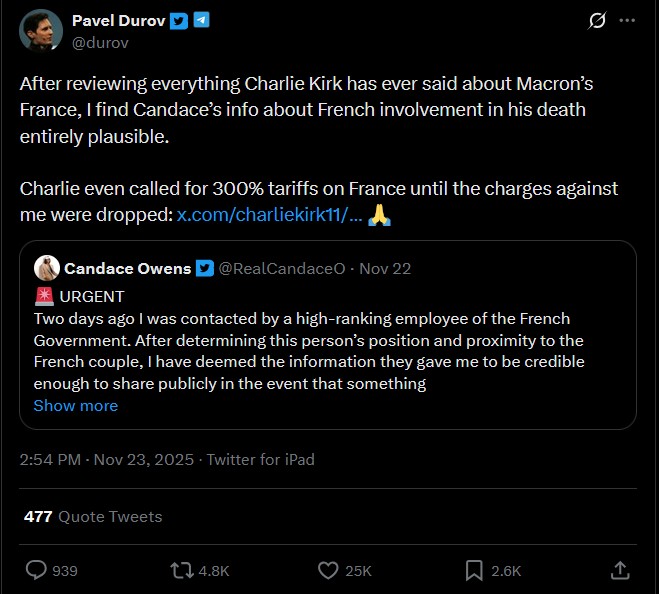Click the retweet icon showing 4.8K
The height and width of the screenshot is (594, 659).
click(183, 570)
